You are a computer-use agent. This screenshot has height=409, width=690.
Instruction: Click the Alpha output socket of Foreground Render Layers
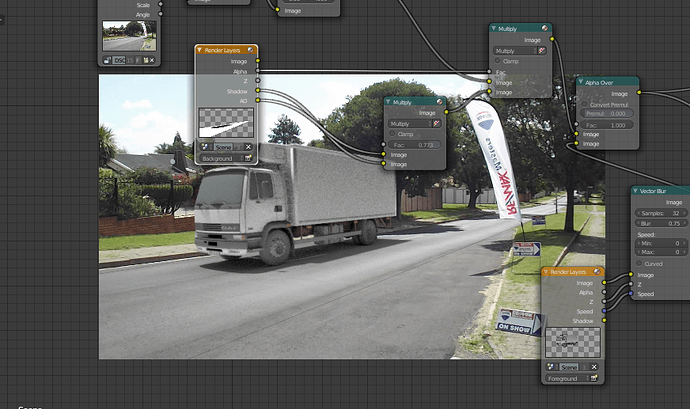[x=604, y=291]
